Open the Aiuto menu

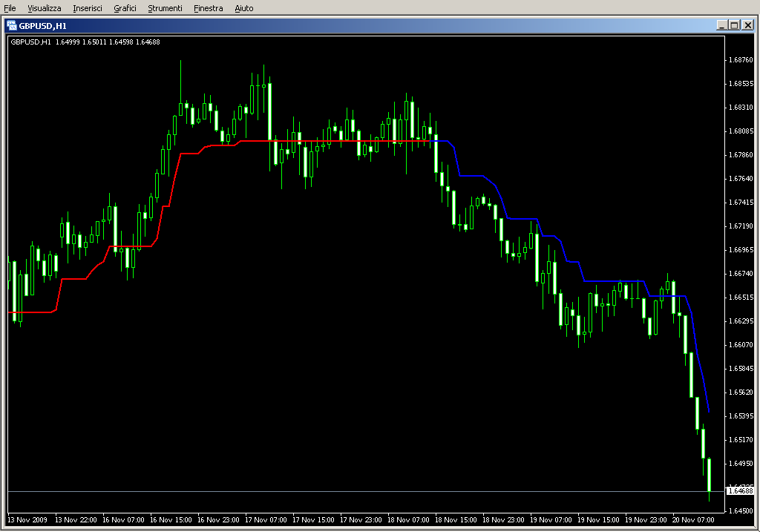pos(243,8)
